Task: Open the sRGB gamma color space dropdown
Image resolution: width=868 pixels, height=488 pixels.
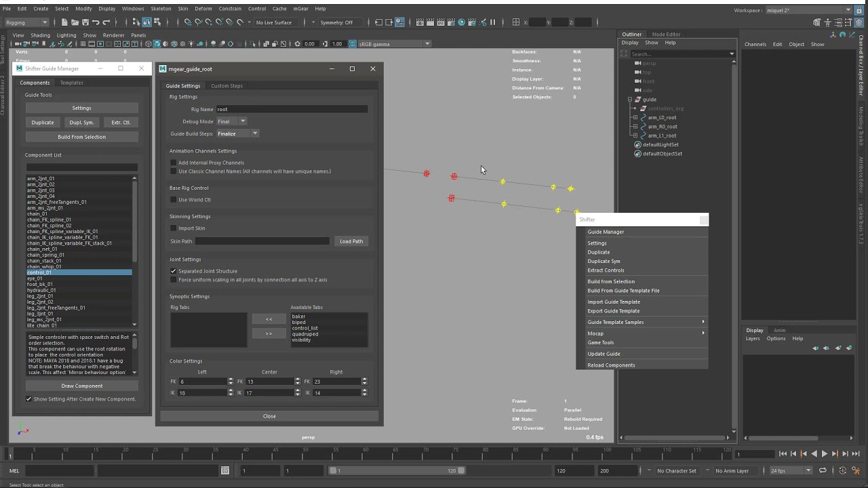Action: pos(394,44)
